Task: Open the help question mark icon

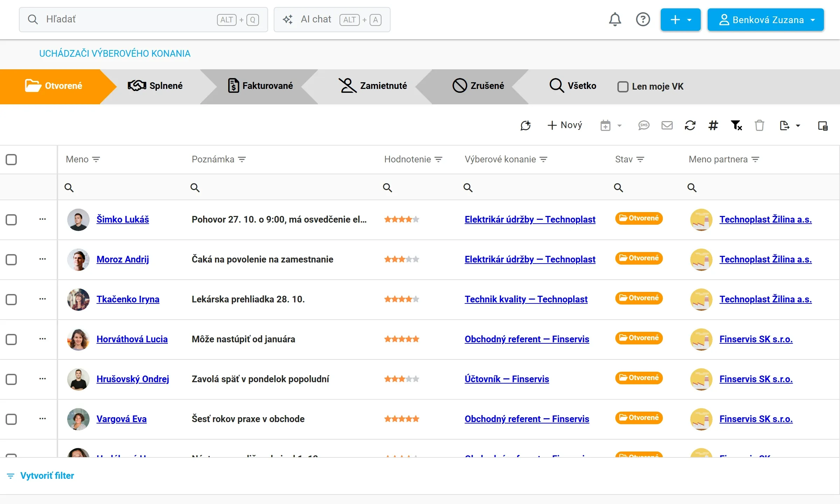Action: pos(643,20)
